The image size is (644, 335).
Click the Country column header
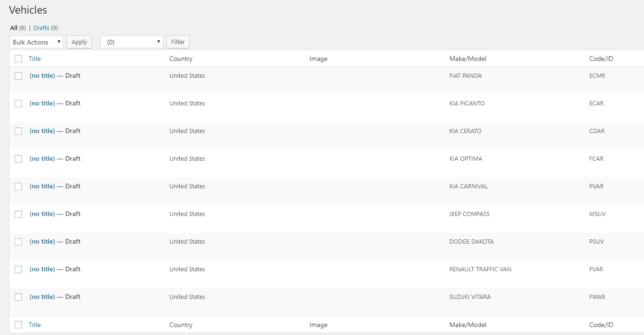181,59
